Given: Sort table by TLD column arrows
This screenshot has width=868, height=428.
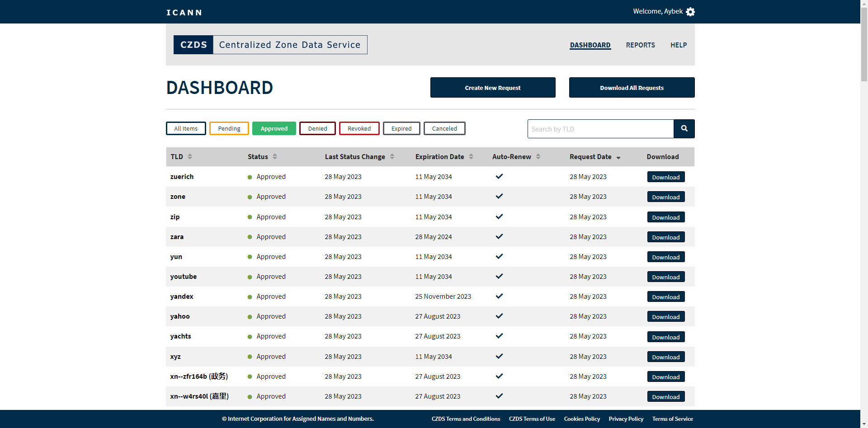Looking at the screenshot, I should [190, 156].
